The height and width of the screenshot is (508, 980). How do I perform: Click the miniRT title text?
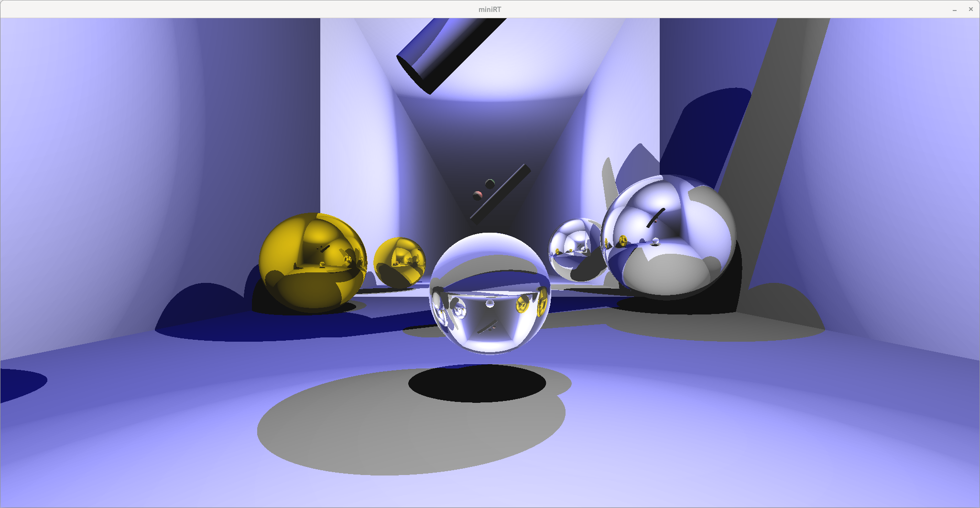point(490,9)
